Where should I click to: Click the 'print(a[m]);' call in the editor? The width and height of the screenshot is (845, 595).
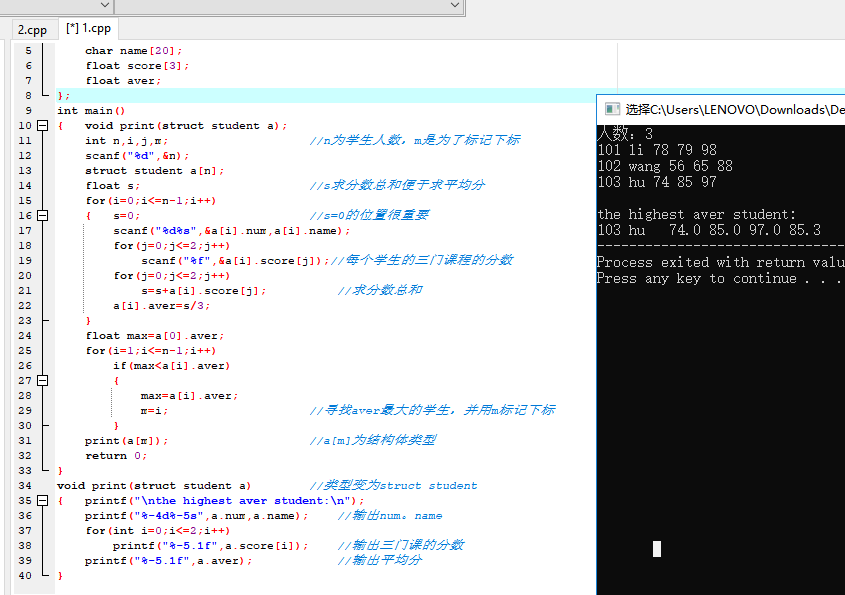click(126, 441)
